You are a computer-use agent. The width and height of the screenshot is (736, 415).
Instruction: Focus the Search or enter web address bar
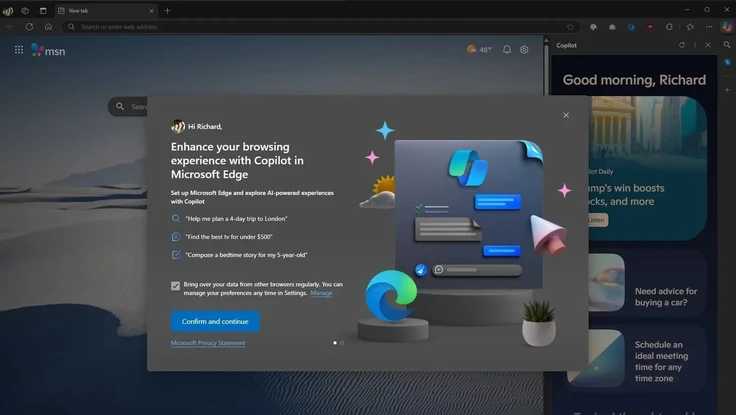pyautogui.click(x=322, y=27)
